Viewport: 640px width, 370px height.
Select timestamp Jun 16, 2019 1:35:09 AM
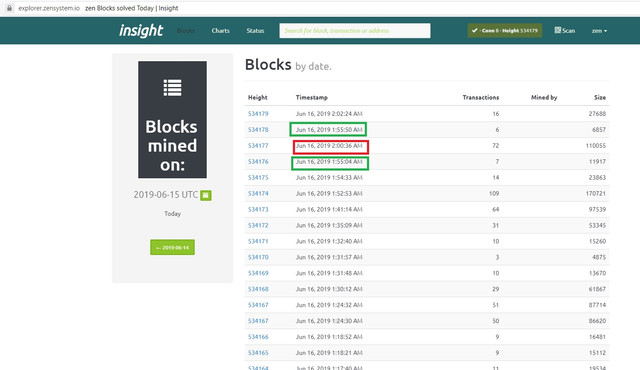pyautogui.click(x=329, y=225)
